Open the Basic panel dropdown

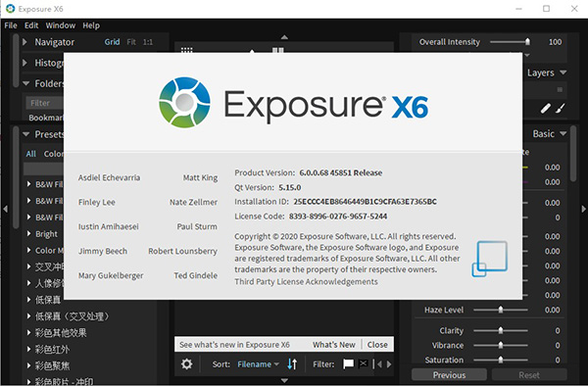(x=563, y=133)
